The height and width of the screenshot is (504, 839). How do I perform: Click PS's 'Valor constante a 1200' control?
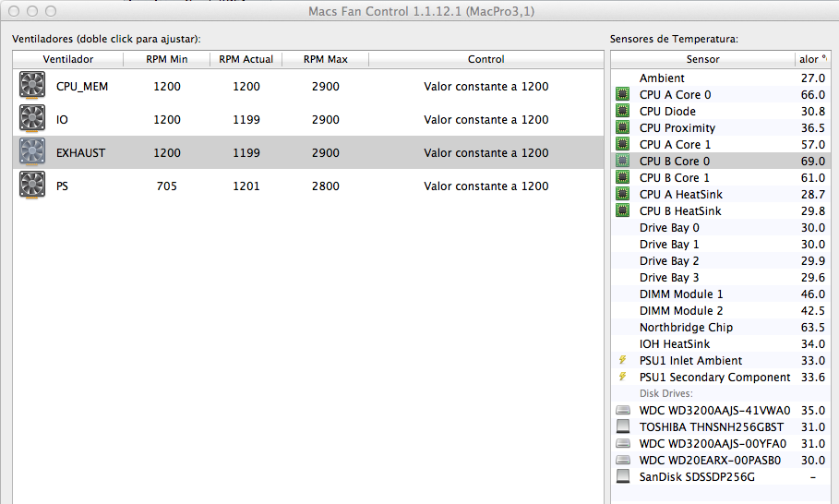pyautogui.click(x=485, y=186)
